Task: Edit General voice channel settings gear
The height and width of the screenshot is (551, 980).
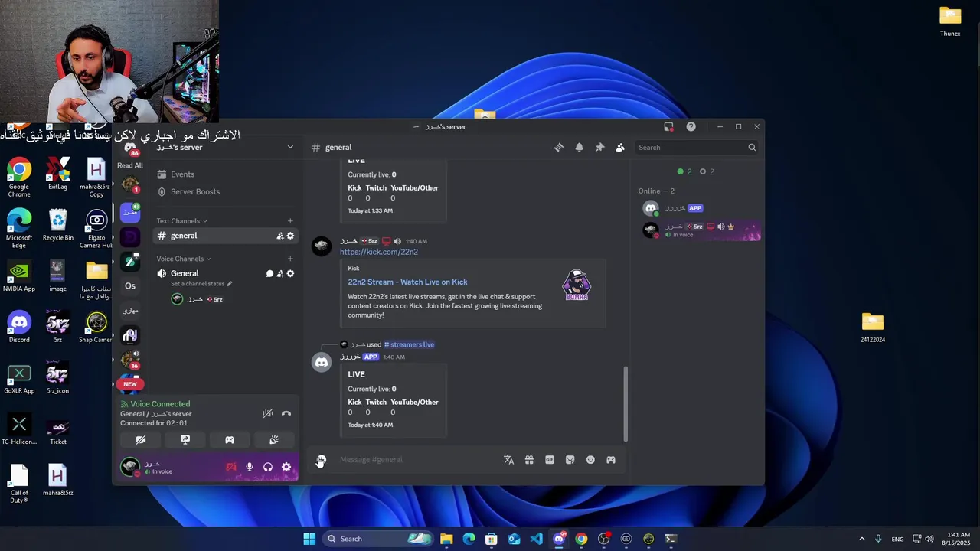Action: coord(290,273)
